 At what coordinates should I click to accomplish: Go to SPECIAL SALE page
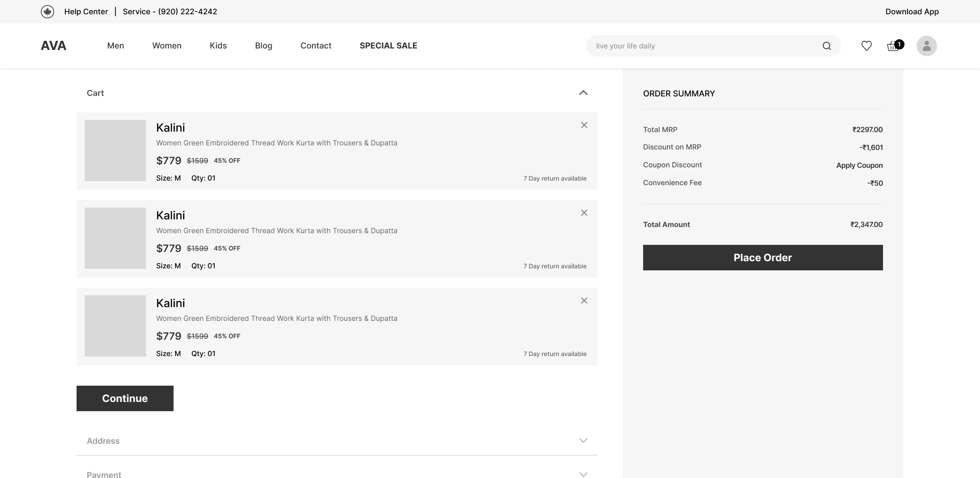(x=388, y=46)
